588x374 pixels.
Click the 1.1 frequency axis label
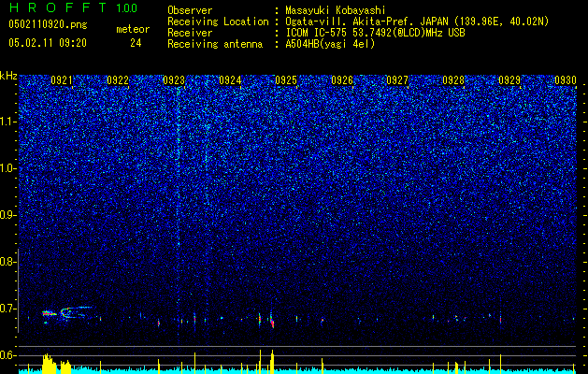(8, 122)
